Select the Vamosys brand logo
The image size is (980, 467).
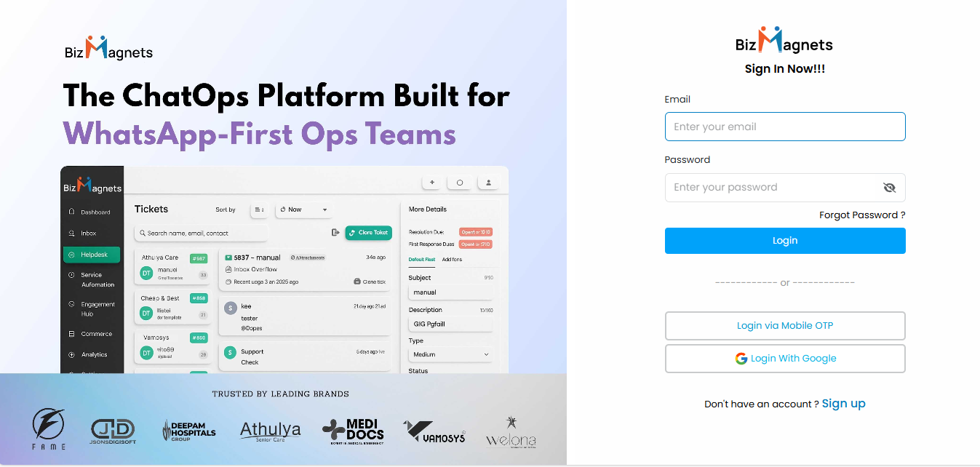[434, 431]
